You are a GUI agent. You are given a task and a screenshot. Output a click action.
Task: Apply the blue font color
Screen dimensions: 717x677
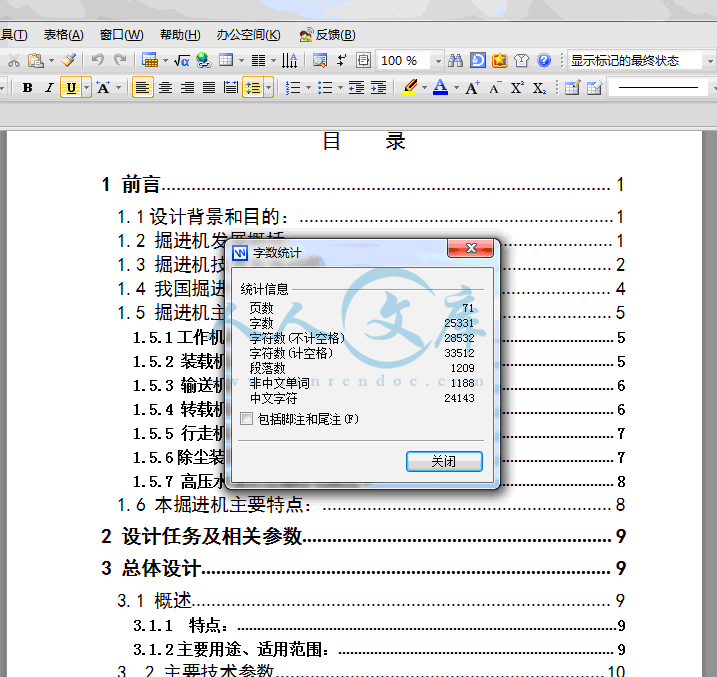[440, 87]
